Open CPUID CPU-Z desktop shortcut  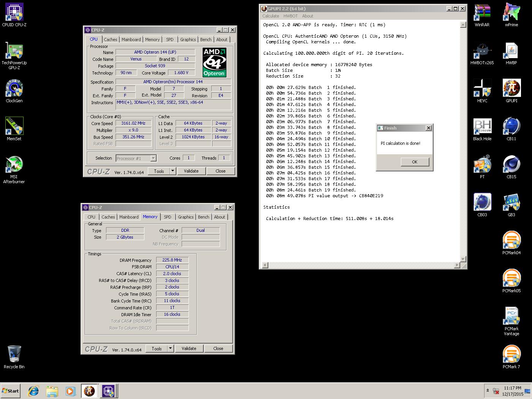(14, 15)
